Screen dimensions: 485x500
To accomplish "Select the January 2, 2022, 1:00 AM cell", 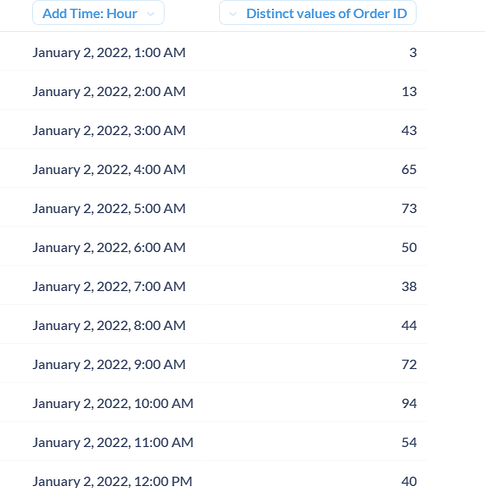I will pos(109,52).
